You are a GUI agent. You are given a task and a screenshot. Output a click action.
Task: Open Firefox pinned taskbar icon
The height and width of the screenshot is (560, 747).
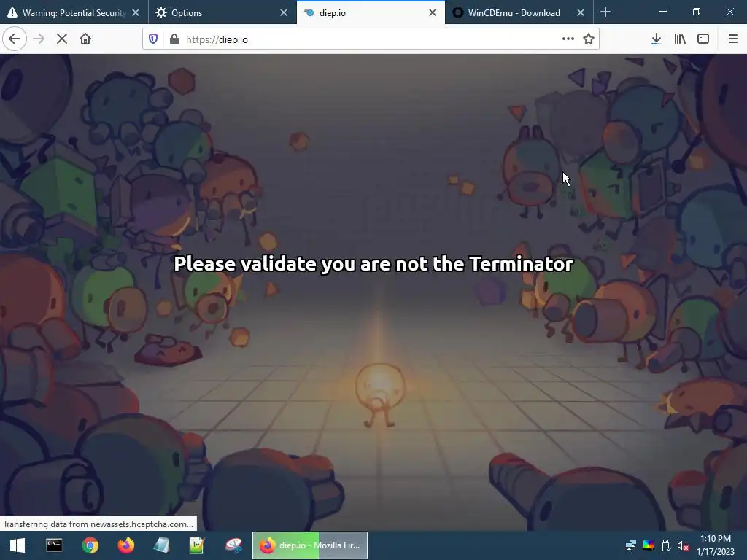pyautogui.click(x=126, y=545)
